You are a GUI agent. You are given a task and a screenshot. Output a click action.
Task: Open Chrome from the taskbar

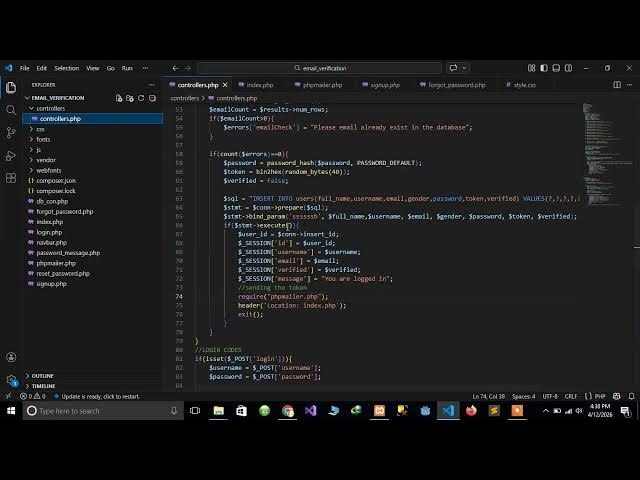[288, 411]
